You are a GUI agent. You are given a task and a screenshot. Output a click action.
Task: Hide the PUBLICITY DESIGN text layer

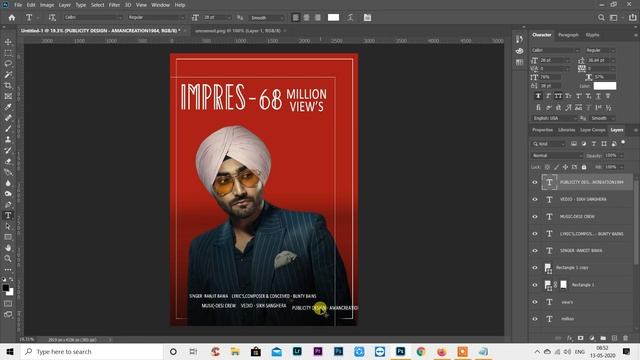(x=535, y=182)
